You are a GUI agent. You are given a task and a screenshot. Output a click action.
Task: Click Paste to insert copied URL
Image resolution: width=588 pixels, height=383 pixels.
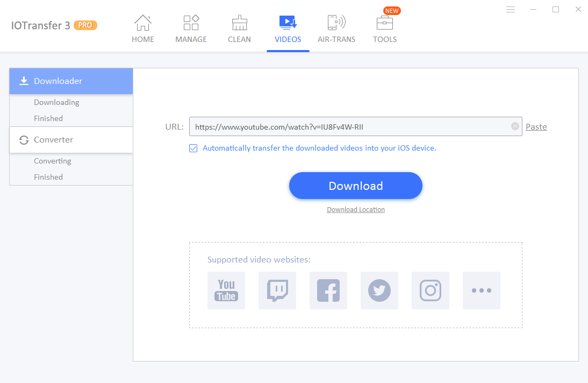[536, 126]
